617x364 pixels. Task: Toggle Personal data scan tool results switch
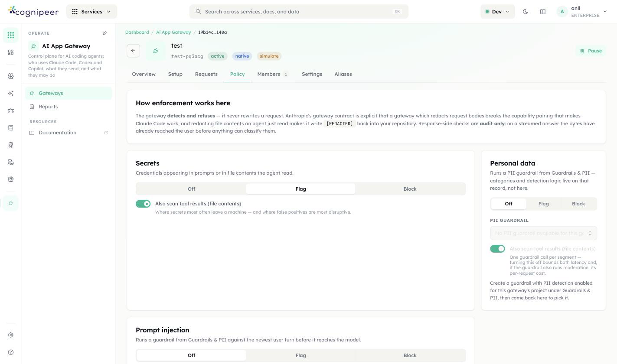pos(497,249)
